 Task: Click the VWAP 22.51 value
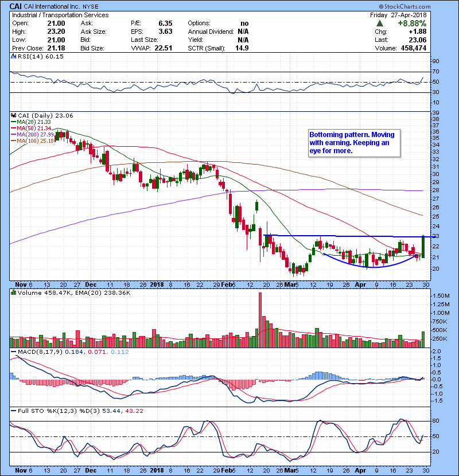coord(164,48)
